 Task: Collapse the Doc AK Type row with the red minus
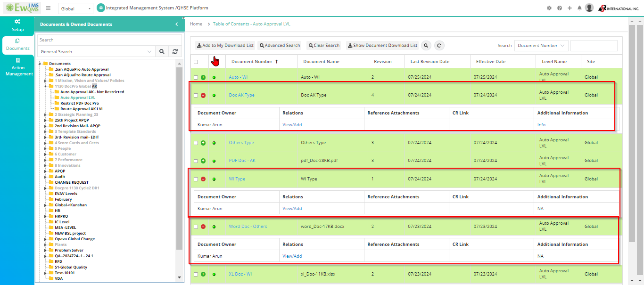203,95
